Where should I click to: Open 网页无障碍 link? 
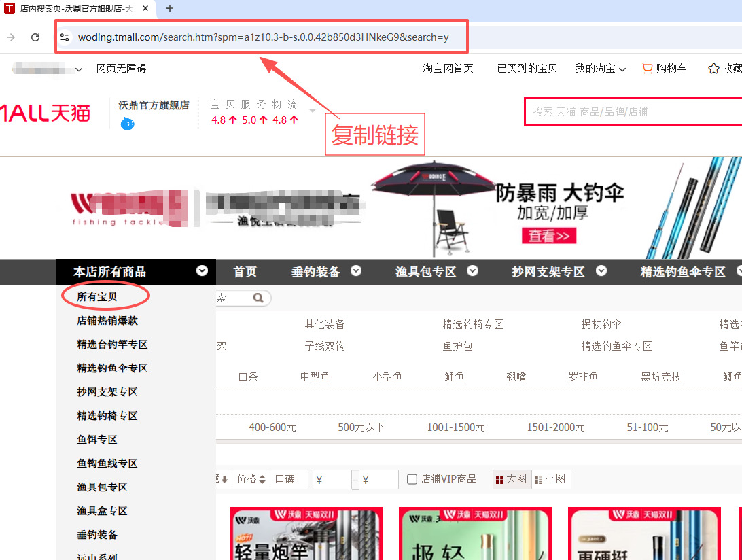(121, 69)
